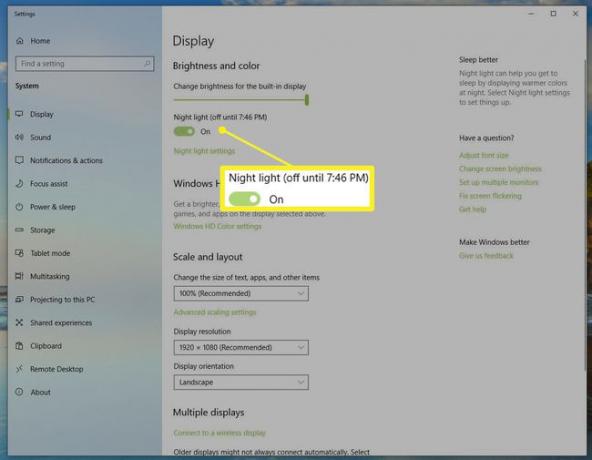Click Change screen brightness link
Viewport: 592px width, 460px height.
(x=500, y=169)
